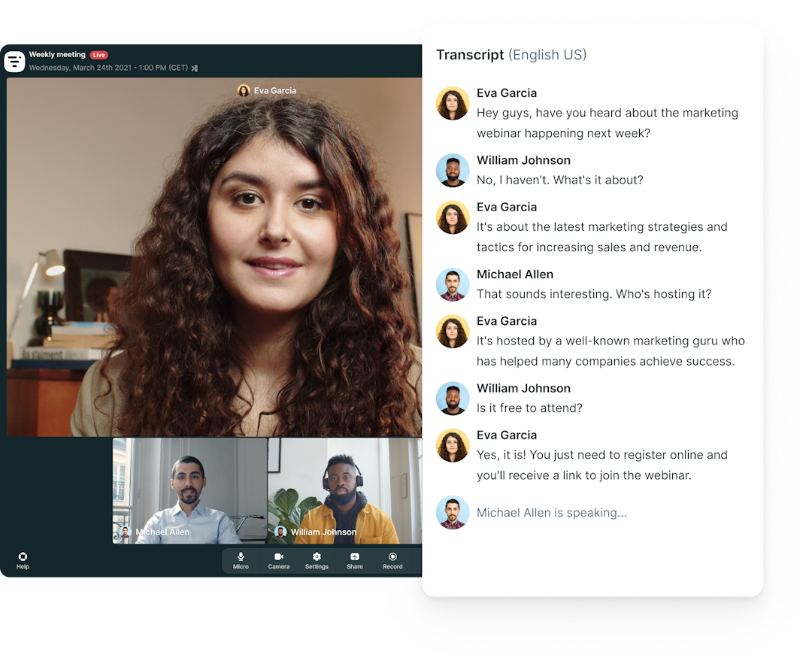Click the date Wednesday, March 24th 2021

coord(80,68)
